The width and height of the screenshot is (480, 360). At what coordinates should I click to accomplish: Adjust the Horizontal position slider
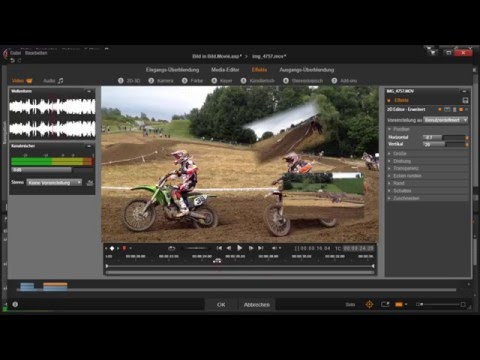coord(444,137)
